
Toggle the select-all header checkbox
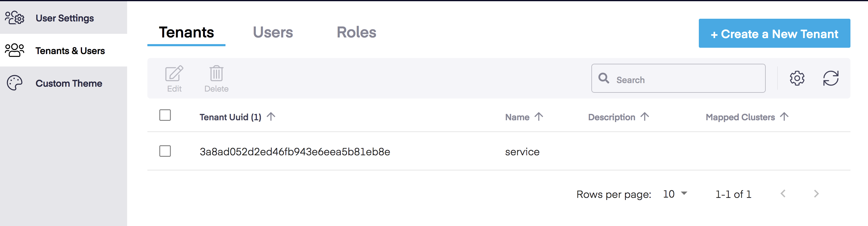[165, 115]
